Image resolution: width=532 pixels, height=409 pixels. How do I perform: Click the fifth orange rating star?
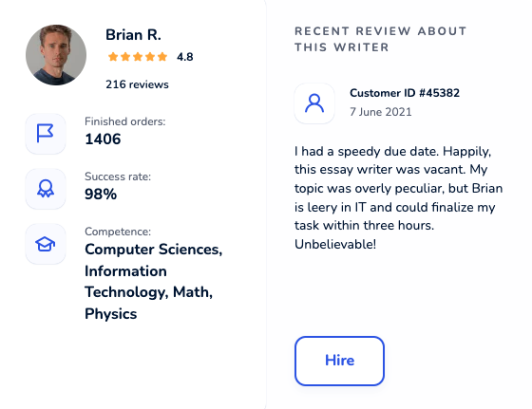pos(162,57)
